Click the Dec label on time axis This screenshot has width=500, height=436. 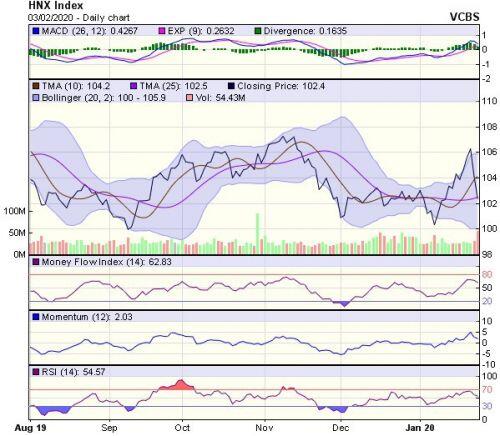click(x=341, y=428)
